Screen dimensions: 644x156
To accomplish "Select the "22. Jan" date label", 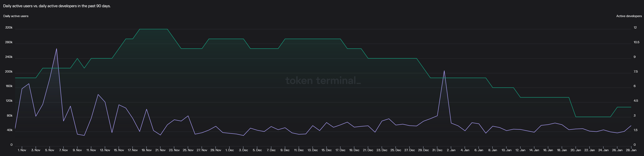I will (589, 150).
